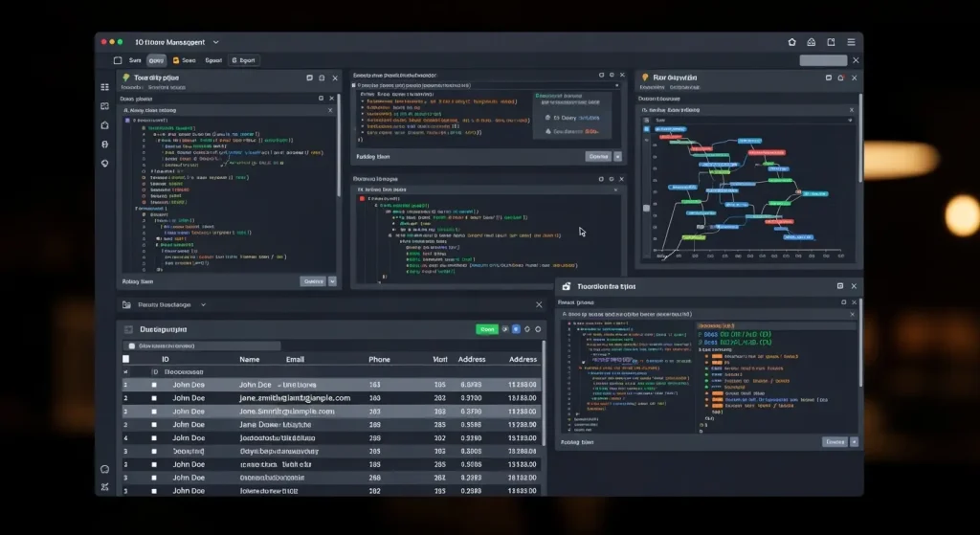This screenshot has height=535, width=980.
Task: Click the gray button at bottom of bottom-right panel
Action: [x=835, y=442]
